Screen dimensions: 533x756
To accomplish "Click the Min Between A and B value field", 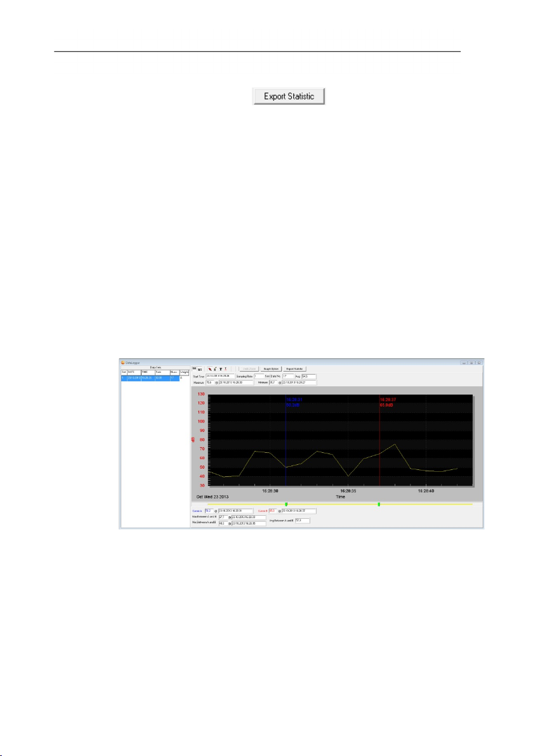I will coord(223,523).
